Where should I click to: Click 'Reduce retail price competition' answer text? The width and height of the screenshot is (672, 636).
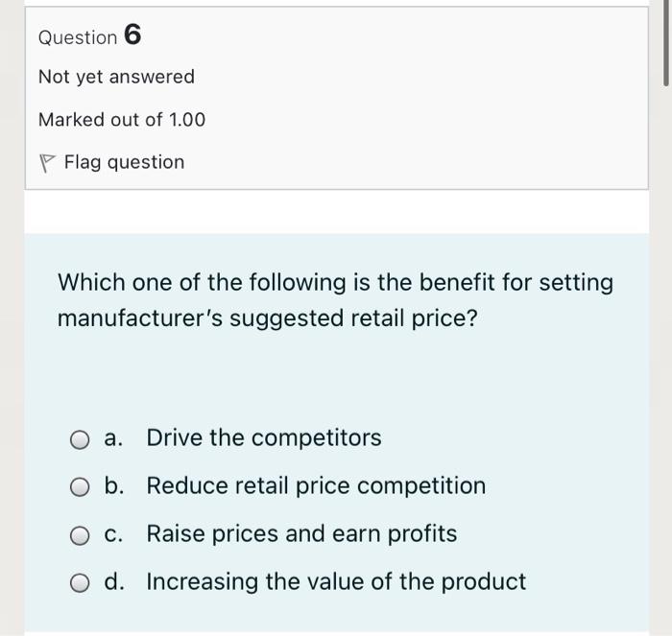[x=316, y=486]
